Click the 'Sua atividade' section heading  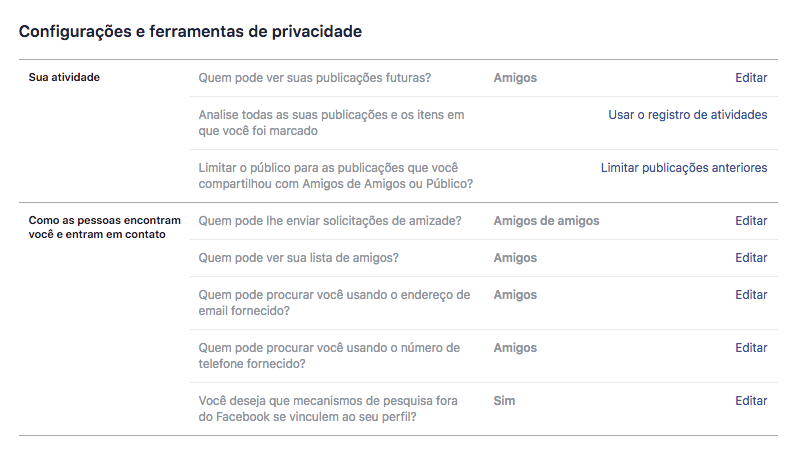tap(64, 77)
